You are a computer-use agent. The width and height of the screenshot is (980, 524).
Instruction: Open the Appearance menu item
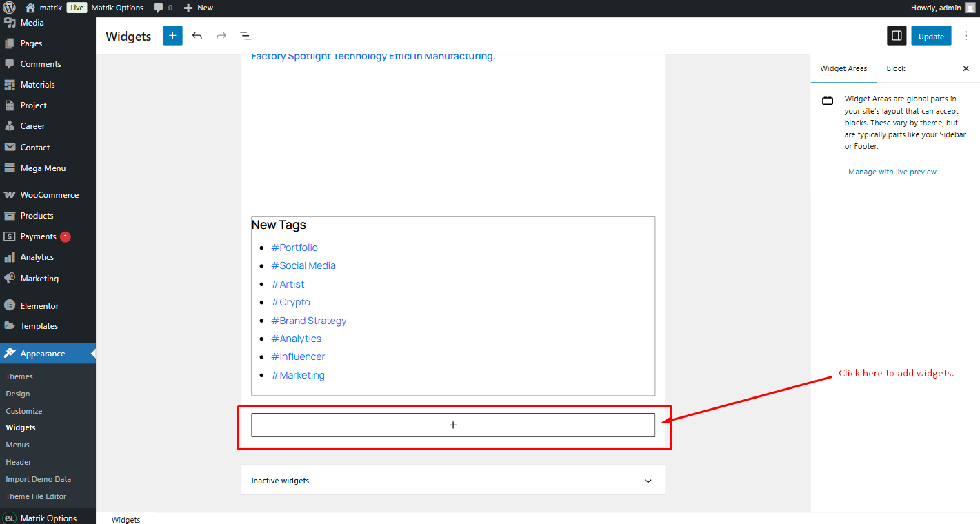48,354
